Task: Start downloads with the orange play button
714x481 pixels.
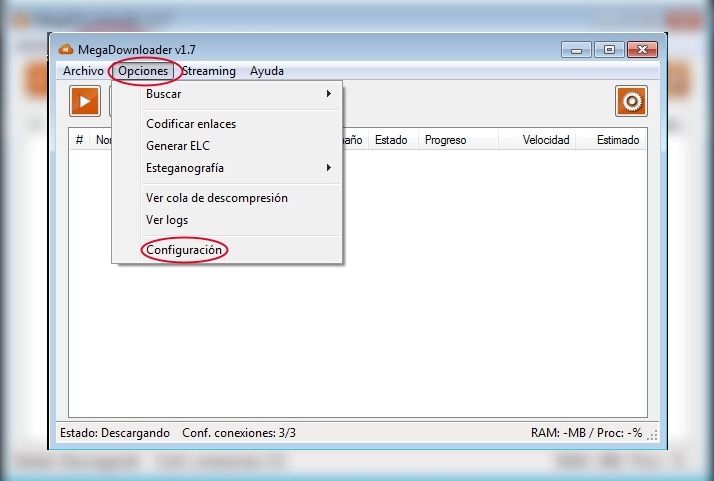Action: click(x=85, y=101)
